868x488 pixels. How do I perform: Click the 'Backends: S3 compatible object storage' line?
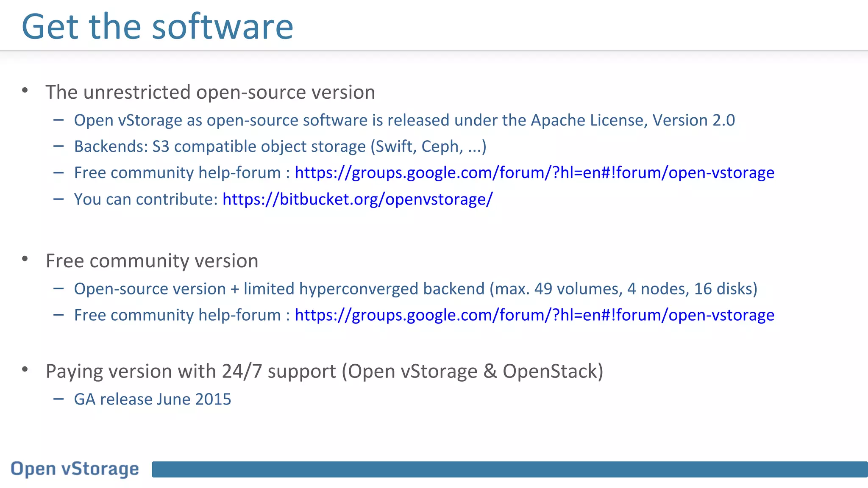280,147
